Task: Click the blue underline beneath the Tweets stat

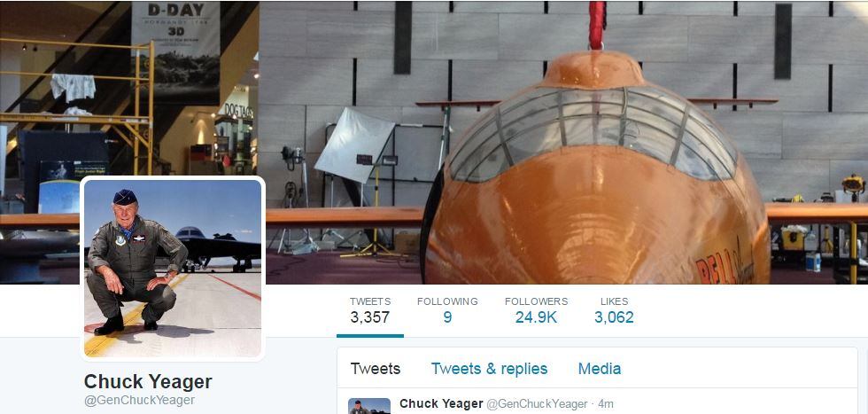Action: pos(370,336)
